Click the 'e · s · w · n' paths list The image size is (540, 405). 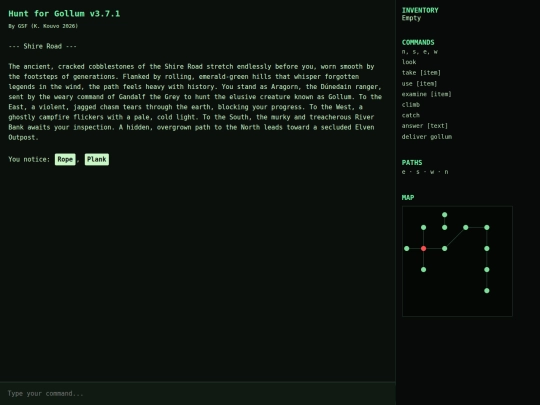point(425,172)
